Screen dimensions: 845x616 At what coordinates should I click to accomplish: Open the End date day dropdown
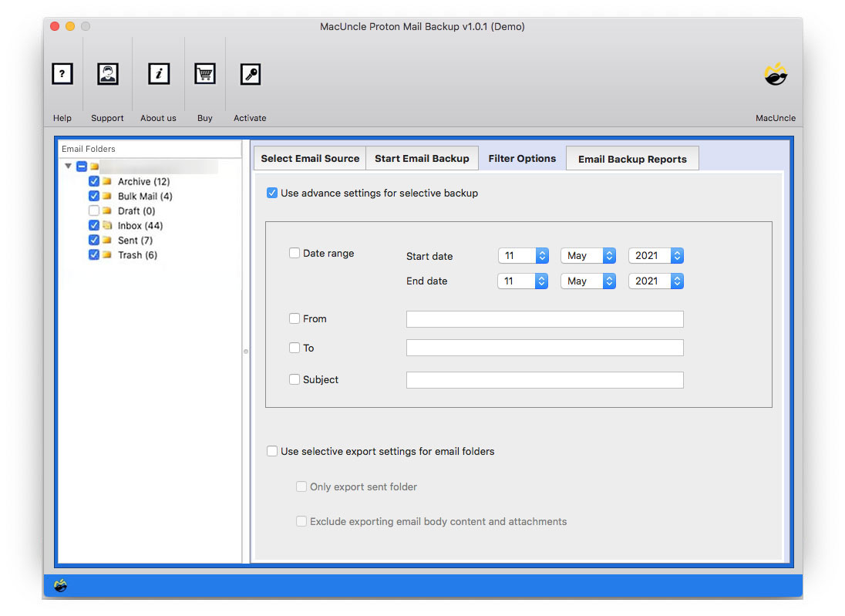(x=523, y=281)
